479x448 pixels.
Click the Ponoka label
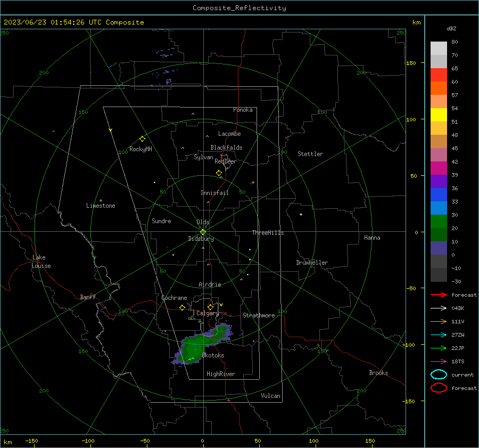click(243, 110)
